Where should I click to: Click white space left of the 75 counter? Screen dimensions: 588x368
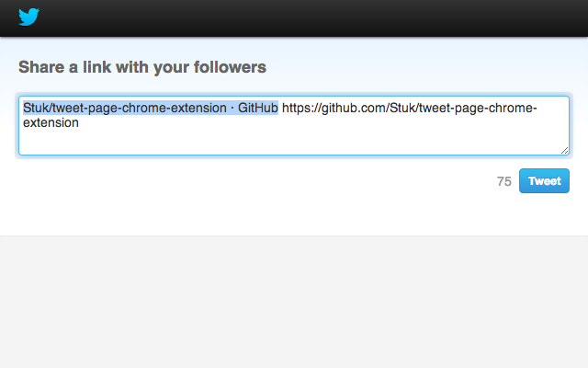(x=255, y=181)
